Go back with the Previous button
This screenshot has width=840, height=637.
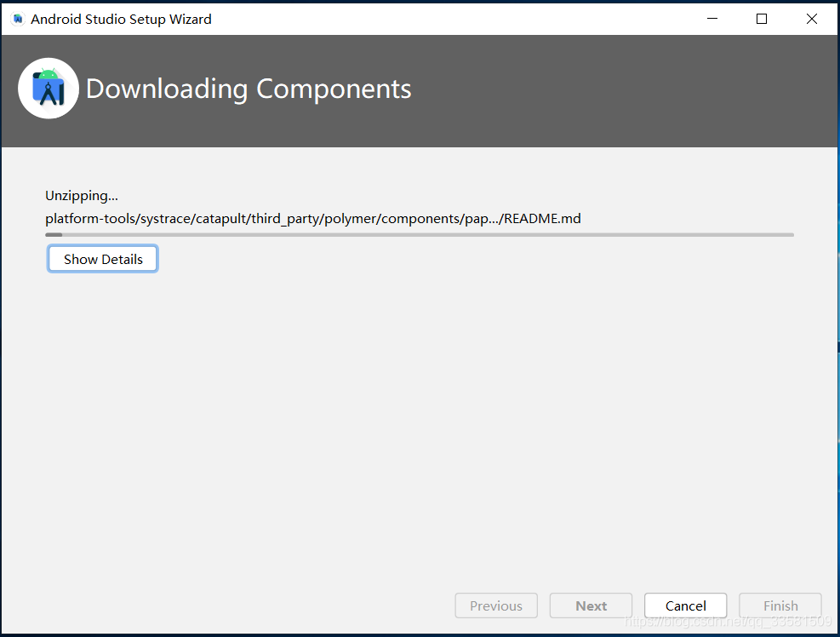[x=496, y=605]
